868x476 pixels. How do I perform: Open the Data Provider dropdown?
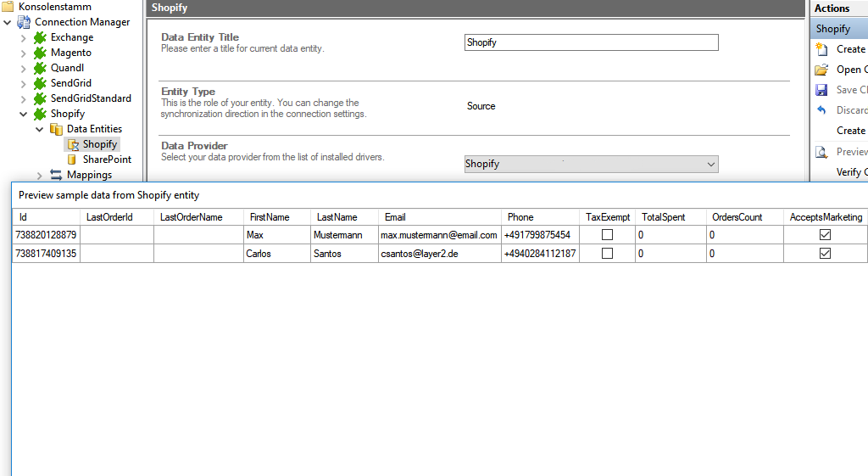tap(710, 165)
